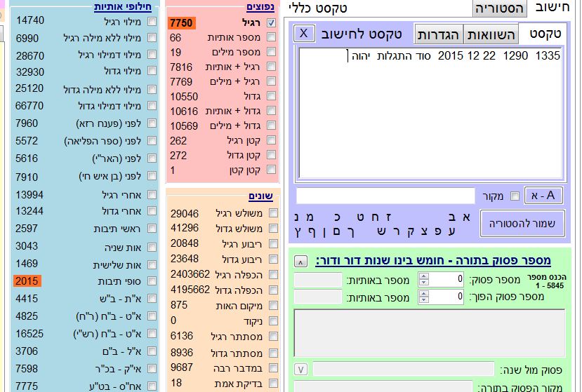Image resolution: width=582 pixels, height=392 pixels.
Task: Click the שונים section header link
Action: point(260,196)
